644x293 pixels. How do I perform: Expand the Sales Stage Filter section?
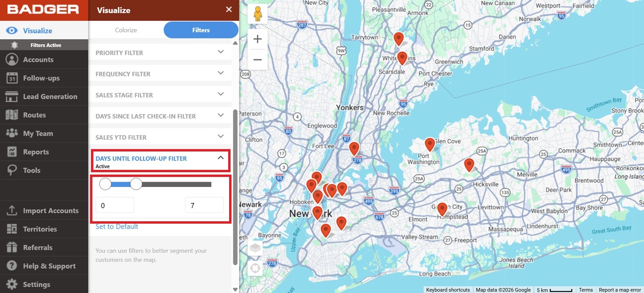tap(160, 95)
